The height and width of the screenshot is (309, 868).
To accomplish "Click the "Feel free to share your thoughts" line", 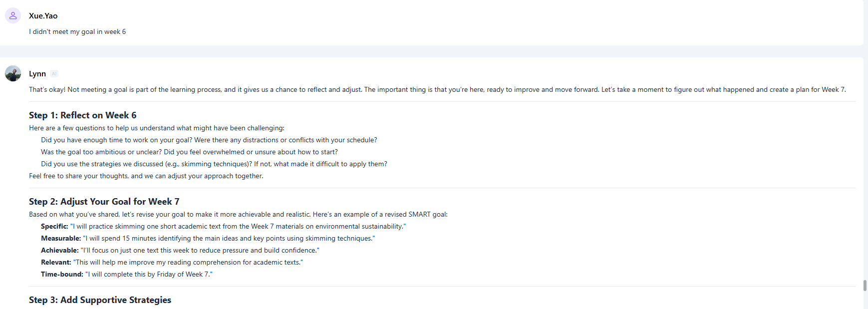I will click(x=146, y=176).
